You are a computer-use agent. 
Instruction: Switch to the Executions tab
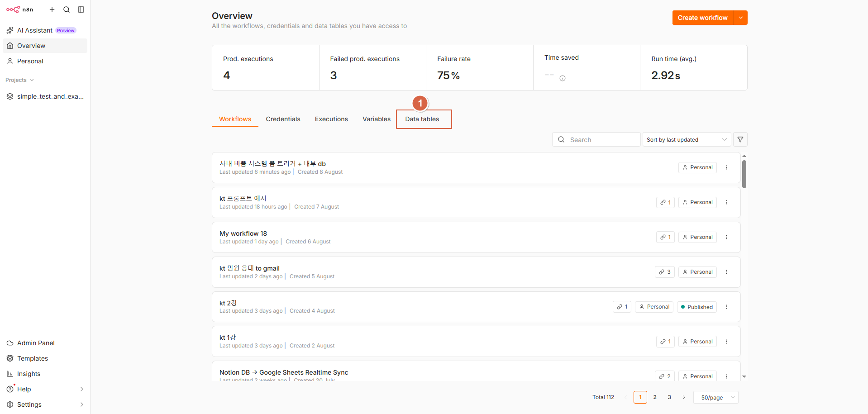pyautogui.click(x=331, y=119)
